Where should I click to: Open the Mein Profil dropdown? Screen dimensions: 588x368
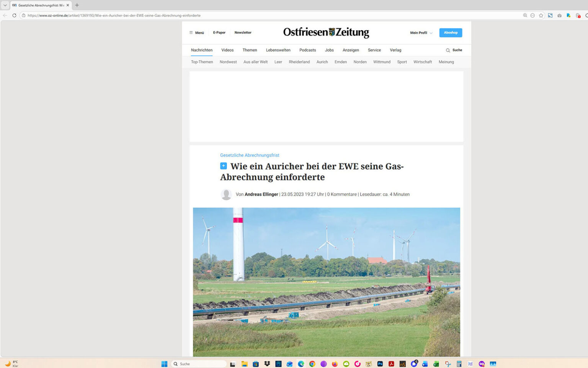(420, 33)
